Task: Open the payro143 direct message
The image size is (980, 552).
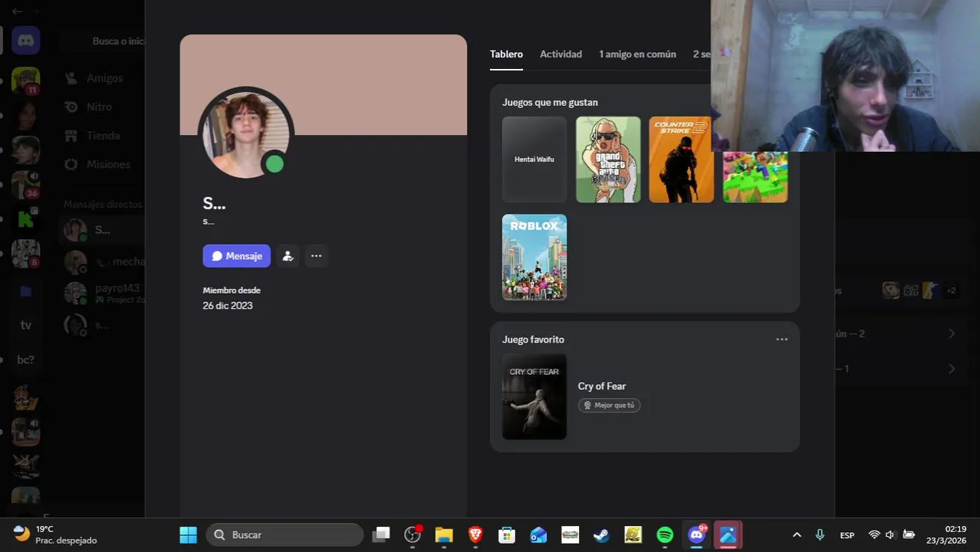Action: 102,293
